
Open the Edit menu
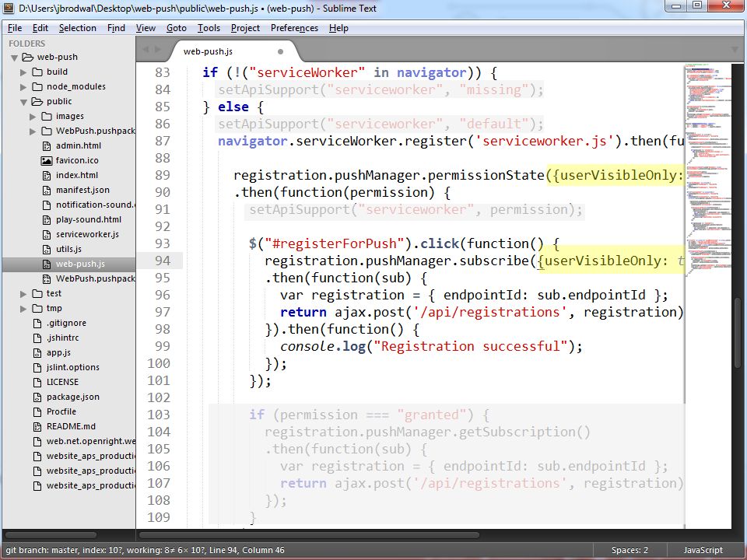click(x=40, y=28)
